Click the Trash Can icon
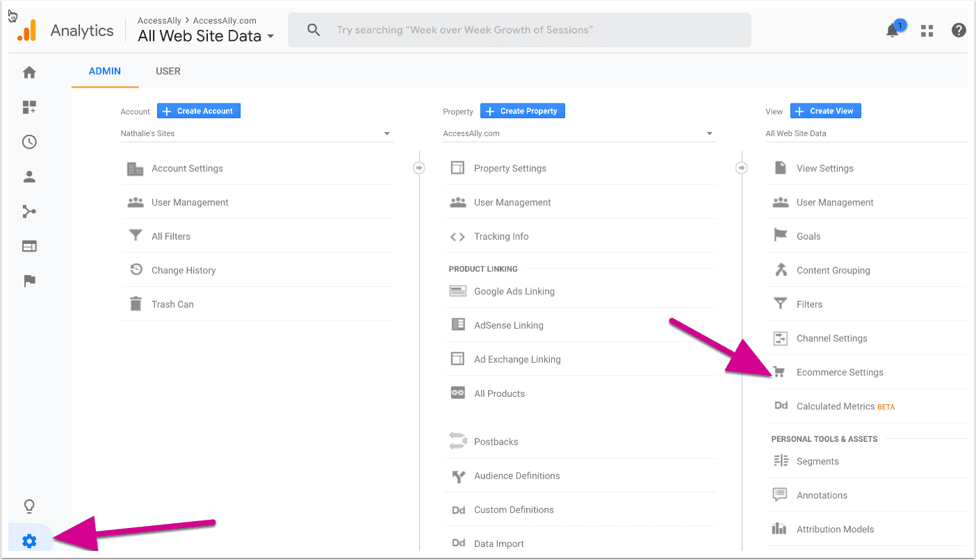This screenshot has width=976, height=560. pyautogui.click(x=136, y=304)
